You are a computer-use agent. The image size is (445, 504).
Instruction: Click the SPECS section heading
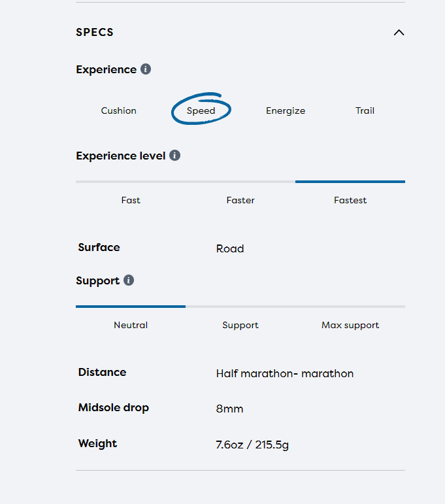pos(95,32)
